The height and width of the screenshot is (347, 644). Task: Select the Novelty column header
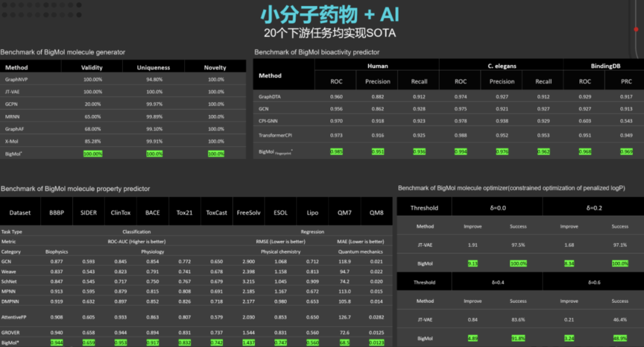(x=215, y=67)
